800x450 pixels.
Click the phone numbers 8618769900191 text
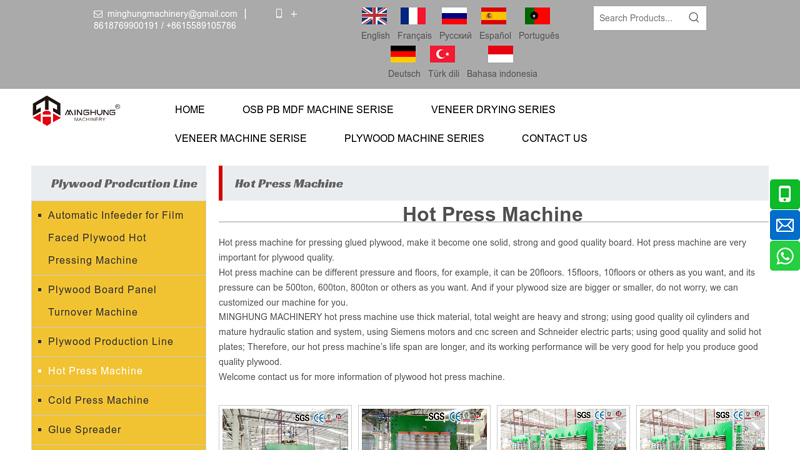point(165,26)
